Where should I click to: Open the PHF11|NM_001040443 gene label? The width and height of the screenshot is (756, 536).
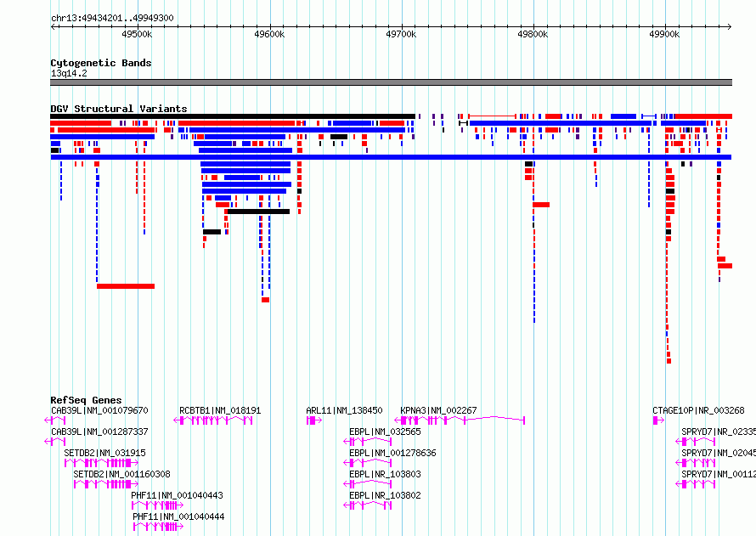pyautogui.click(x=177, y=495)
